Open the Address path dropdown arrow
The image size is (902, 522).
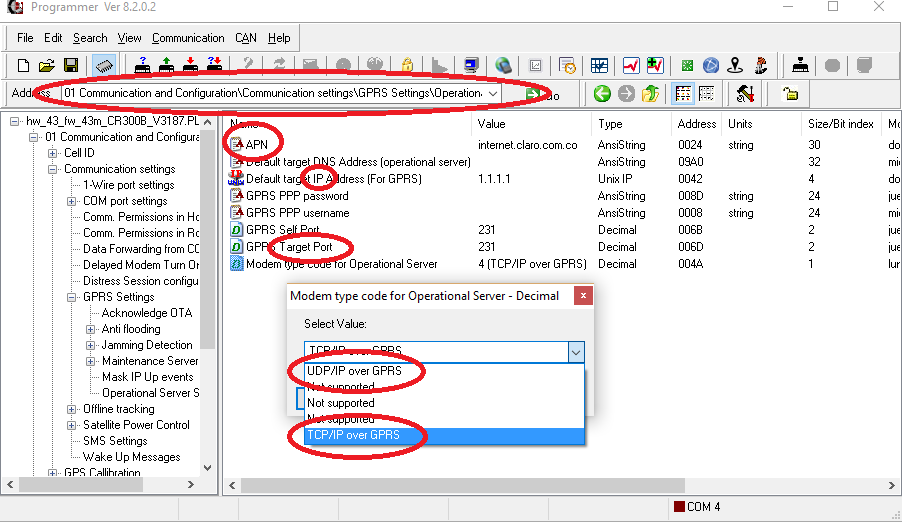point(493,93)
